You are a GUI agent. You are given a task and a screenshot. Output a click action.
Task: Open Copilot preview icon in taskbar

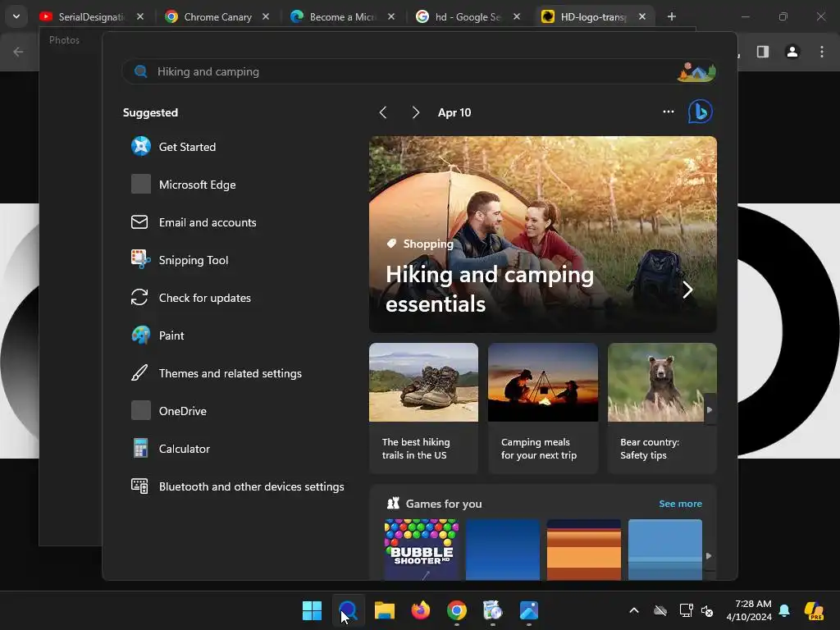[x=813, y=610]
